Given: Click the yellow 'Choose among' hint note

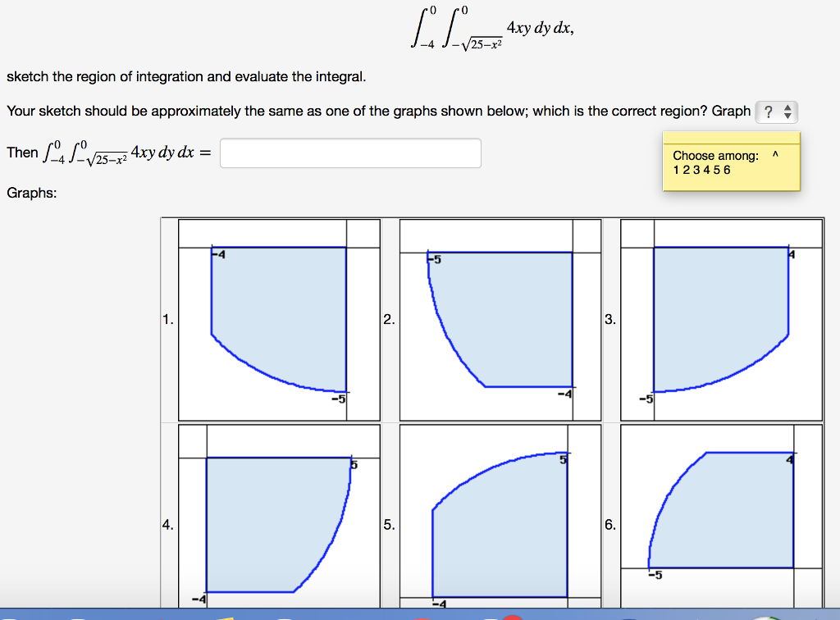Looking at the screenshot, I should [730, 162].
